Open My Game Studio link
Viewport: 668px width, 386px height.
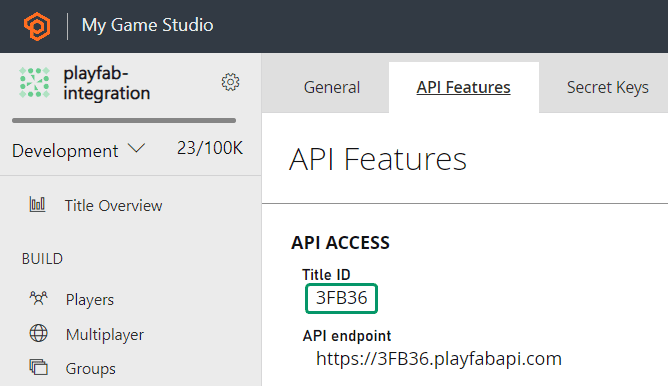147,25
